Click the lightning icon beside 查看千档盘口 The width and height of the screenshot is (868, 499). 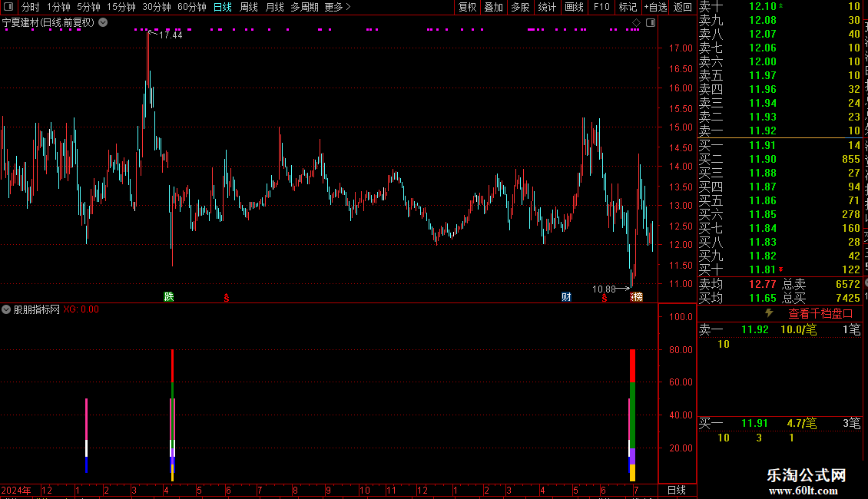pos(769,313)
